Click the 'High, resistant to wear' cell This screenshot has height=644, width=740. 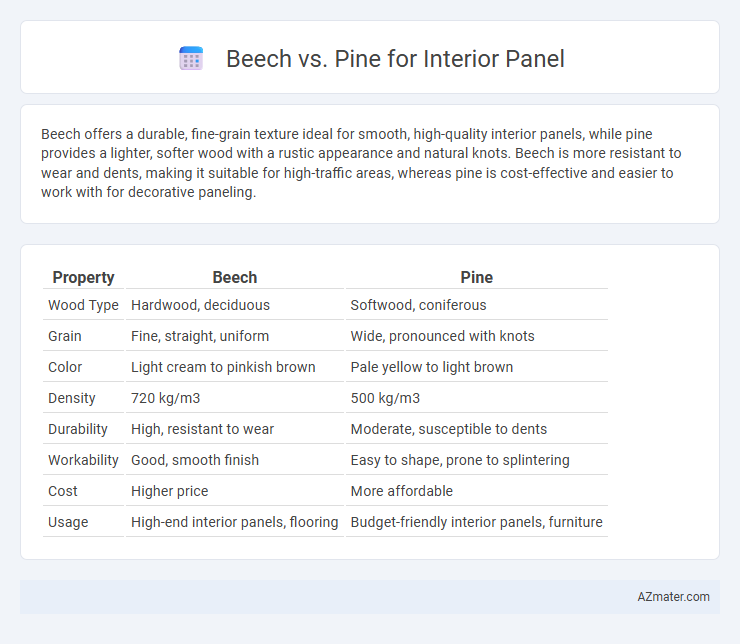click(x=235, y=429)
